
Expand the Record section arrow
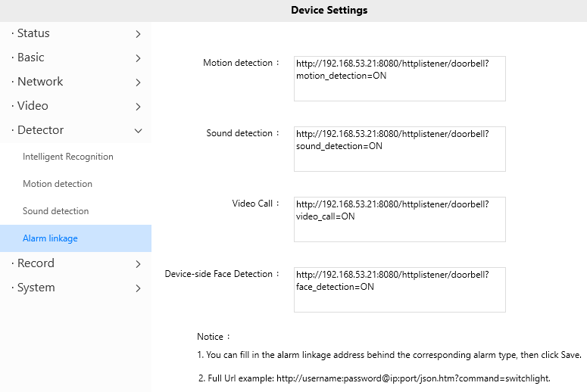click(138, 264)
